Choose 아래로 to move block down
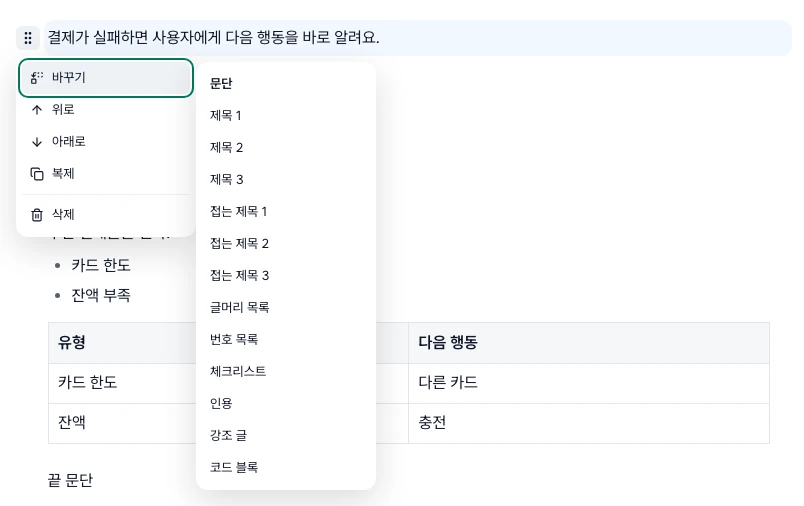 [106, 142]
